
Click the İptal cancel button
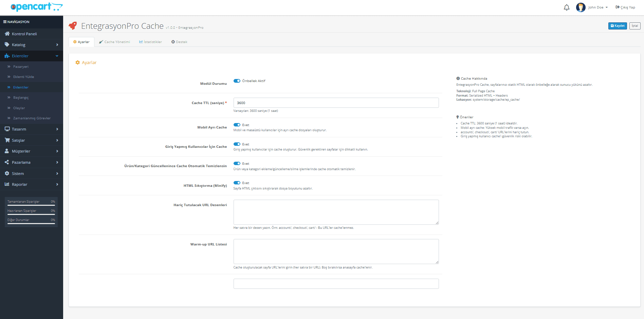click(635, 26)
